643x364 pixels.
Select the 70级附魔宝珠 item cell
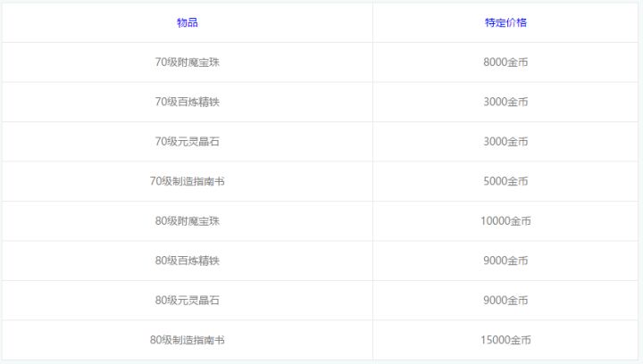(188, 62)
